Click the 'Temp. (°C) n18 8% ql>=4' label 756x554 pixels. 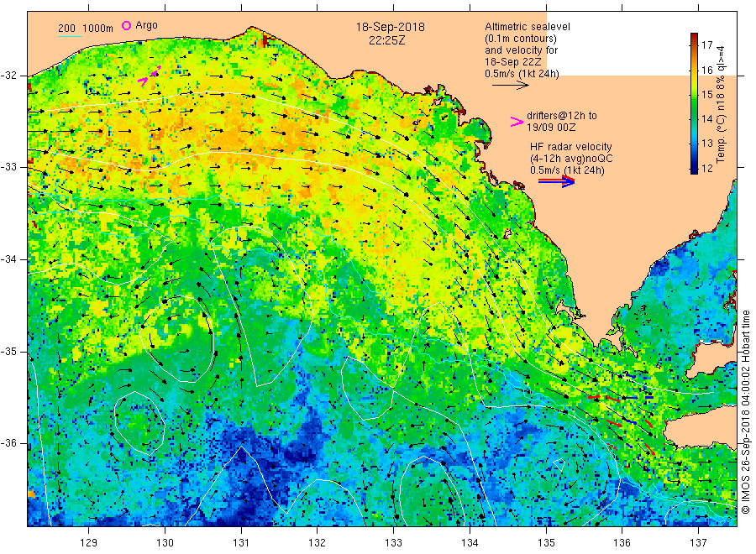(x=721, y=104)
